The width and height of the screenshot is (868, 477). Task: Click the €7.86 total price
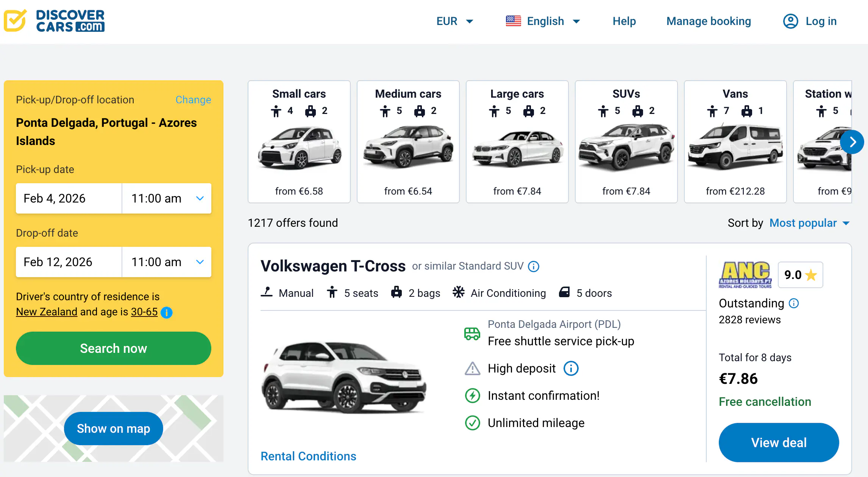pos(738,379)
